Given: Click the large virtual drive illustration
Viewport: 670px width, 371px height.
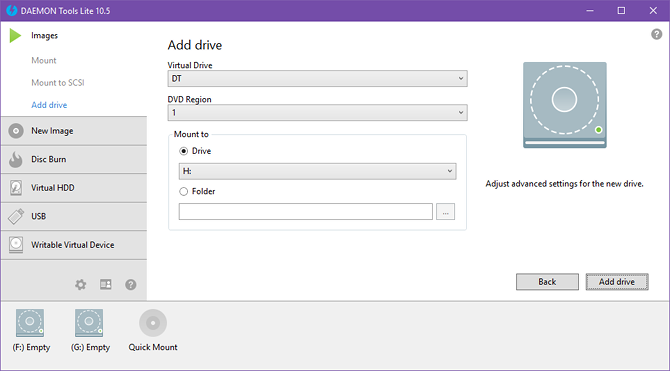Looking at the screenshot, I should click(x=564, y=105).
